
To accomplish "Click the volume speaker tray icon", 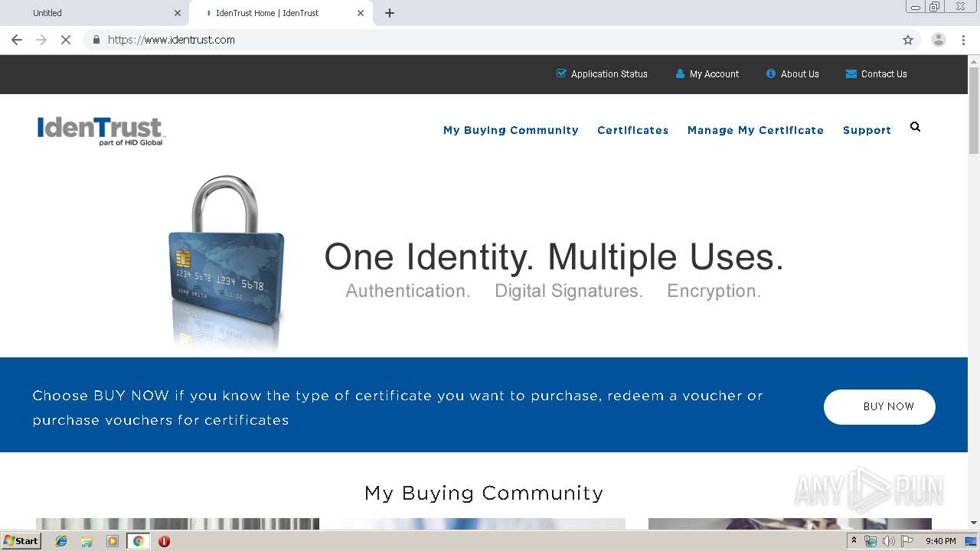I will (x=888, y=541).
